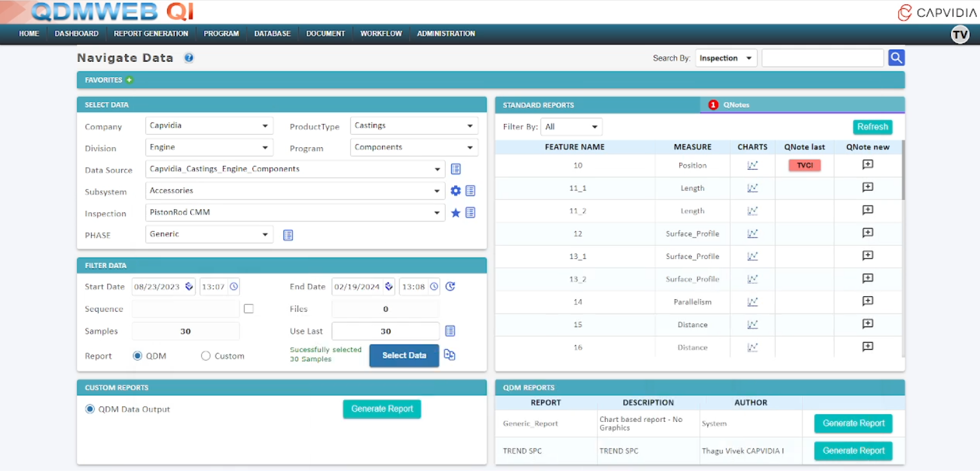Reset End Date with refresh-clock icon
The height and width of the screenshot is (471, 980).
[x=450, y=286]
